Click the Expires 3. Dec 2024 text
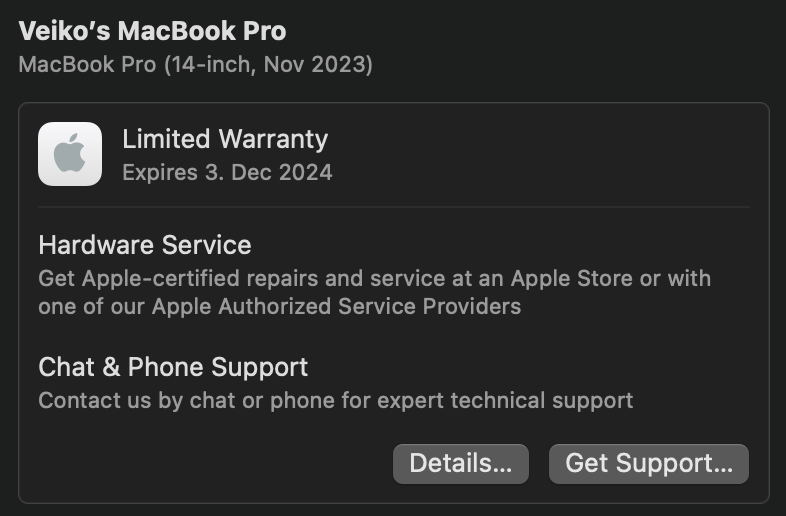The width and height of the screenshot is (786, 516). (227, 173)
